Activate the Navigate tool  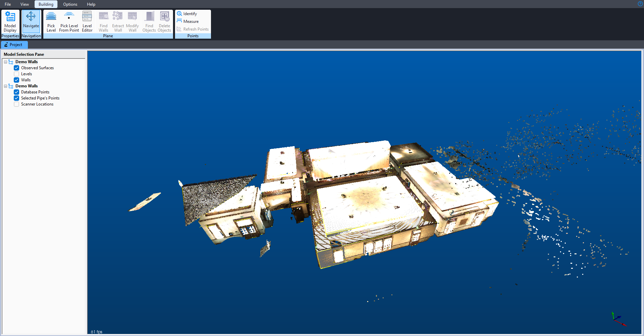click(x=31, y=20)
